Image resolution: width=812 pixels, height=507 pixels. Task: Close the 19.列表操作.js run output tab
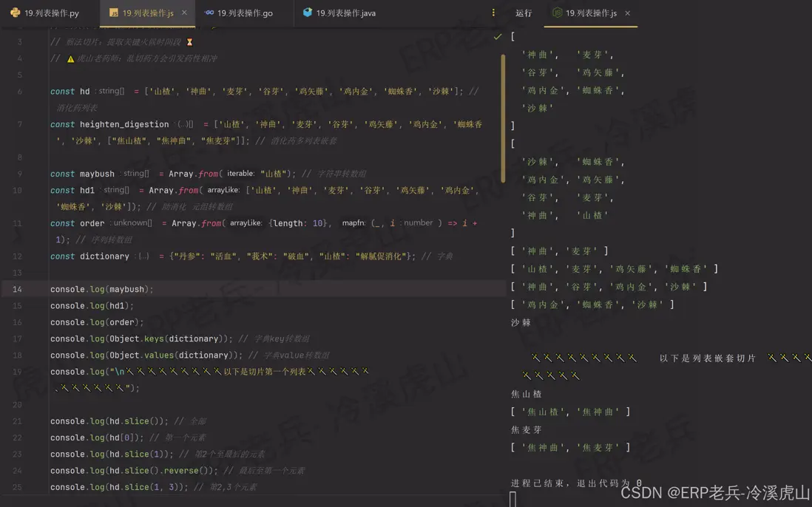tap(627, 13)
